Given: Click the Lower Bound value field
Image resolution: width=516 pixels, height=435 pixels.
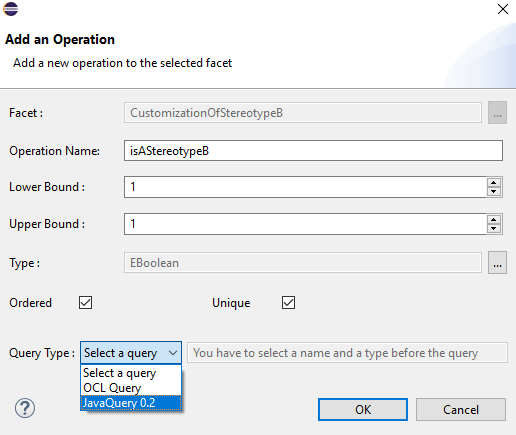Looking at the screenshot, I should click(x=305, y=187).
